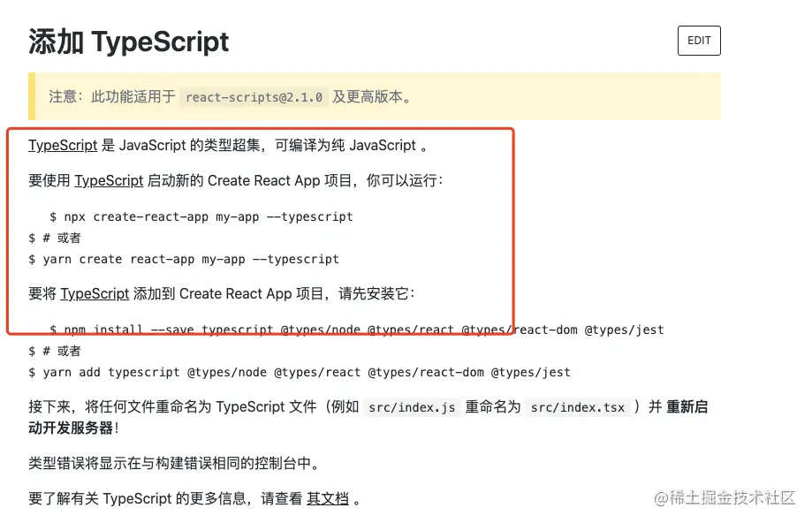Click the sentence 类型错误将显示在与构建错误相同的控制台中
This screenshot has width=812, height=523.
pos(173,463)
